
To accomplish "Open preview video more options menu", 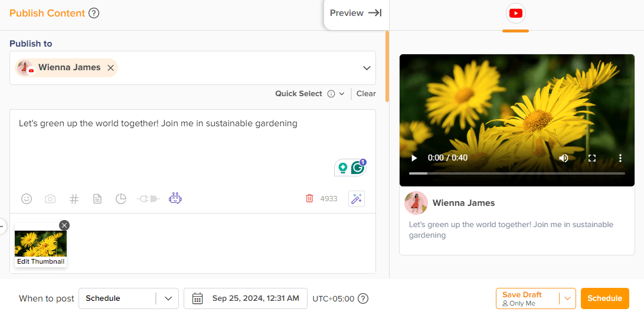I will (620, 157).
